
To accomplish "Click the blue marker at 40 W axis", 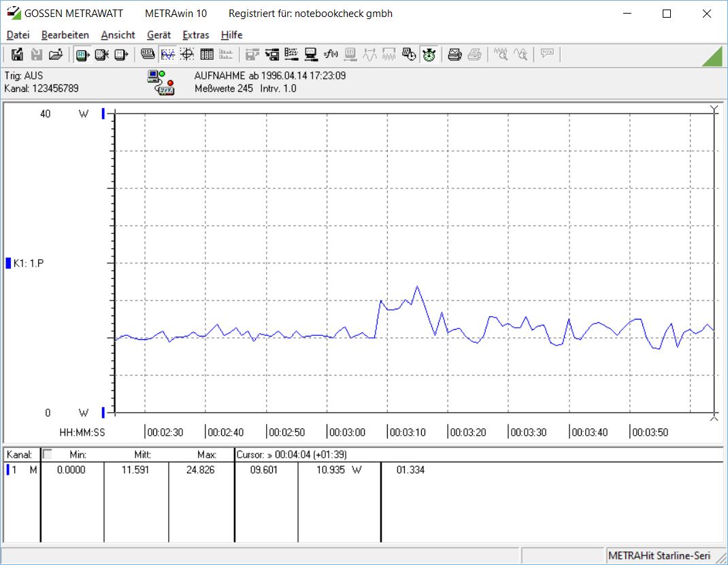I will click(x=103, y=114).
